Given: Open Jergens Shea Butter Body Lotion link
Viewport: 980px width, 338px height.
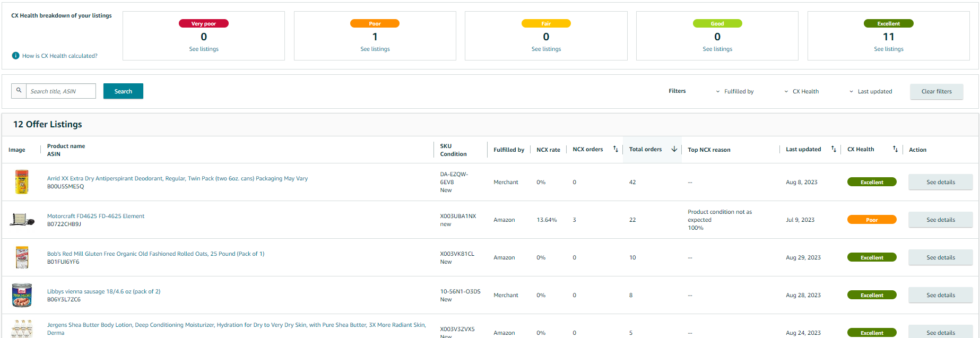Looking at the screenshot, I should (x=236, y=328).
